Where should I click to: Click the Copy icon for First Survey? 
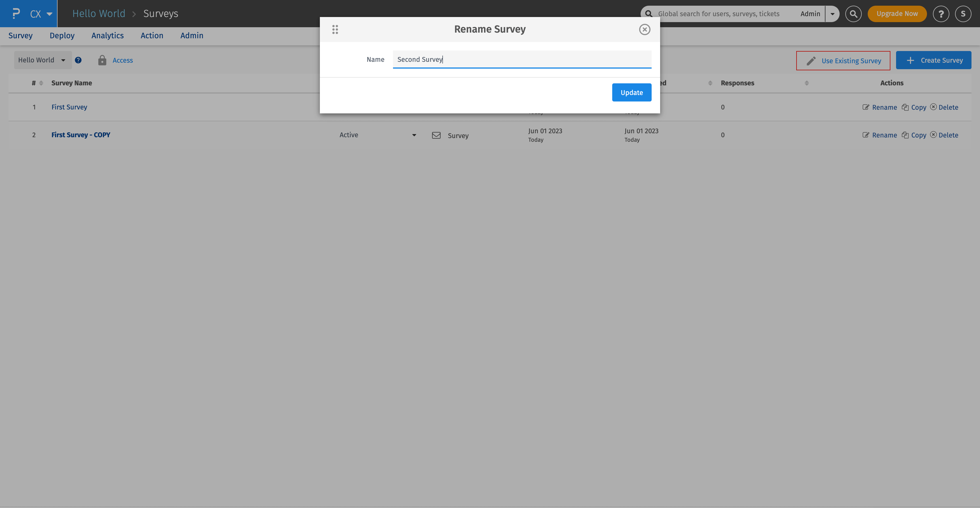[905, 107]
